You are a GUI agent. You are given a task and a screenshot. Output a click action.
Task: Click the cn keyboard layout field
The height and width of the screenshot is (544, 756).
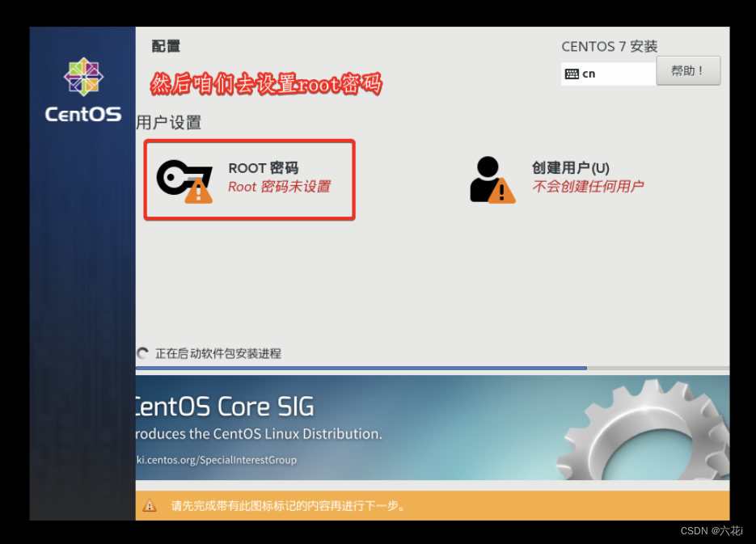609,74
